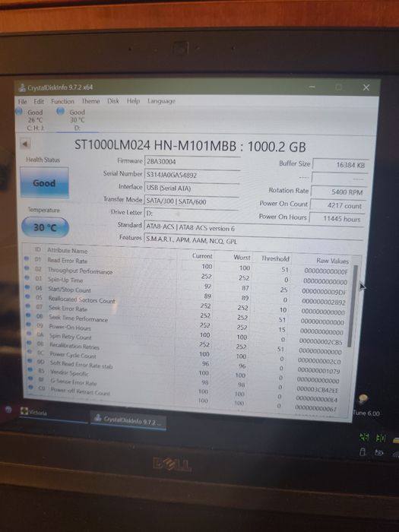
Task: Open the Disk menu
Action: click(x=113, y=101)
